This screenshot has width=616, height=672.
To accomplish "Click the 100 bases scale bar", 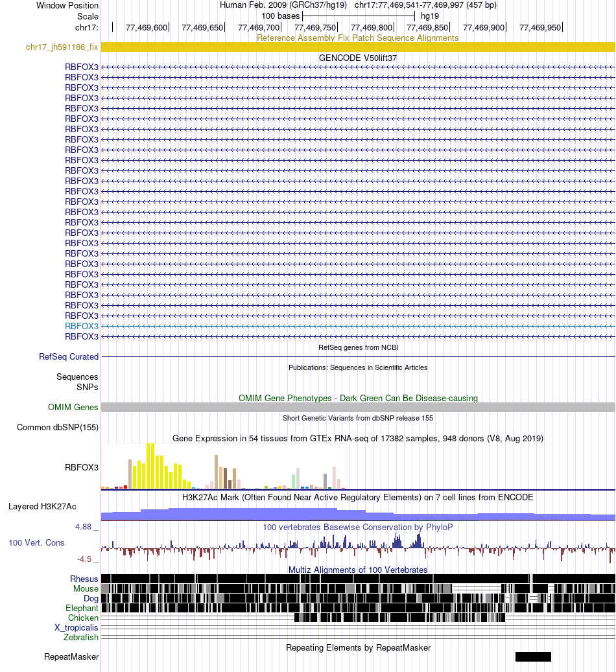I will (359, 16).
